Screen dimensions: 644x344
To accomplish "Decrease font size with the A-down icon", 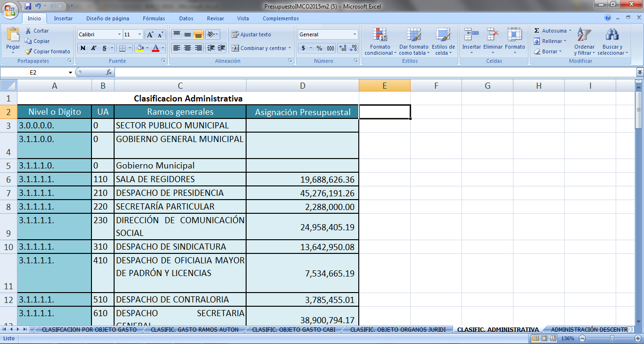I will click(x=160, y=34).
